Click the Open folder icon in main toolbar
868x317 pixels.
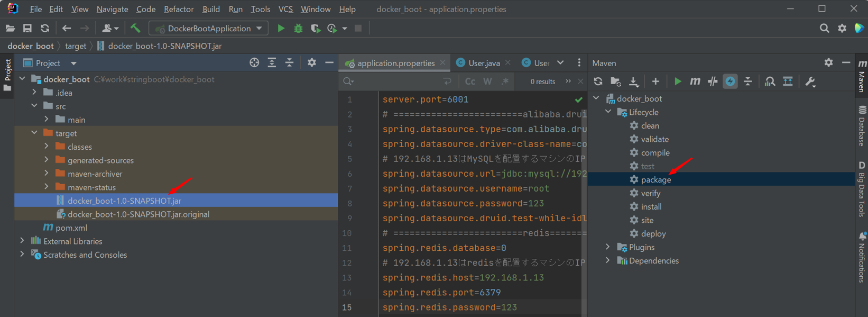point(10,29)
